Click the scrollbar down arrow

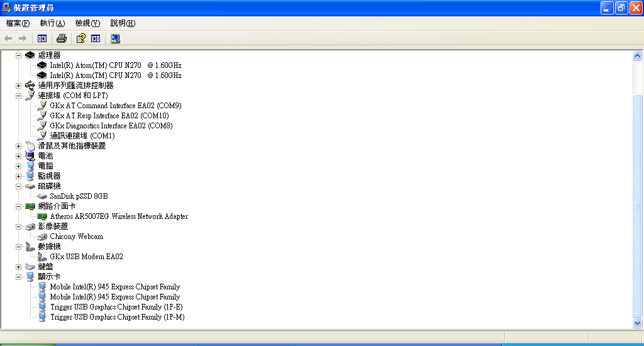[638, 323]
